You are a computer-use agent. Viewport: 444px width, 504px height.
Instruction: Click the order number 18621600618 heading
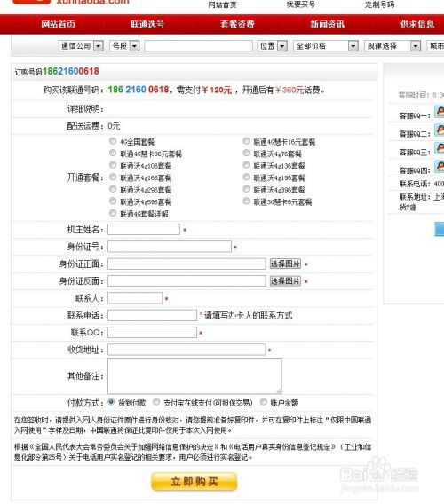71,71
